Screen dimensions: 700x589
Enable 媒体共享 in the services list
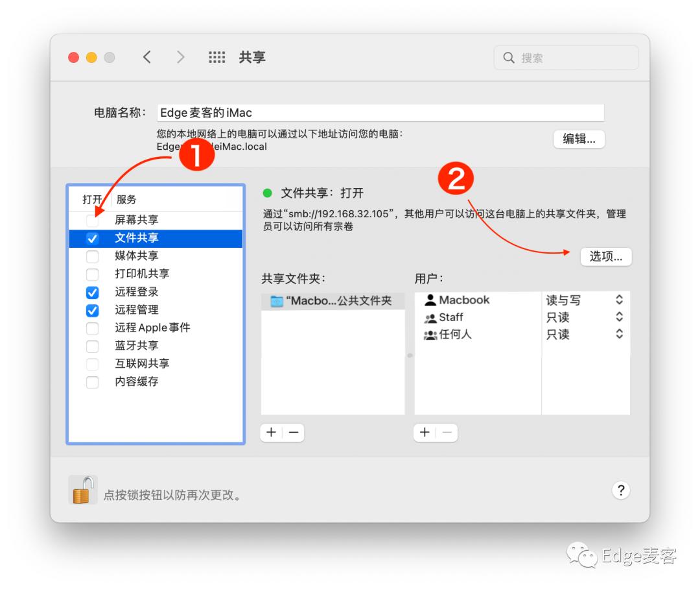(92, 256)
